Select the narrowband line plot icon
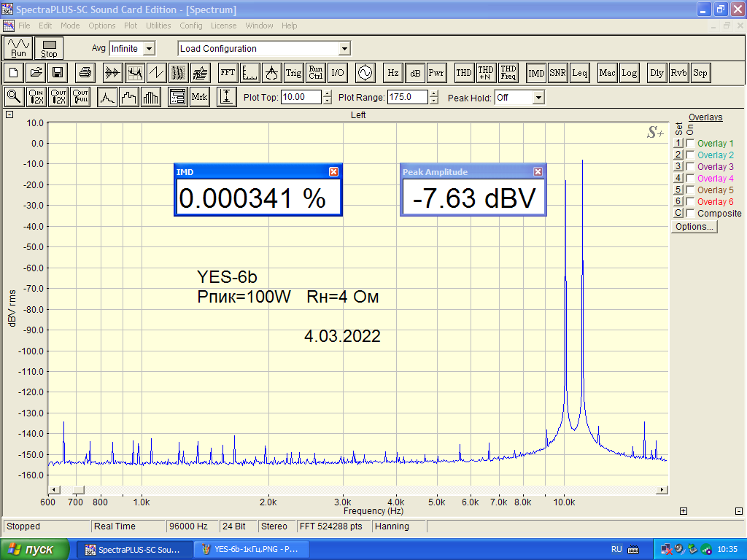The image size is (747, 560). 107,97
